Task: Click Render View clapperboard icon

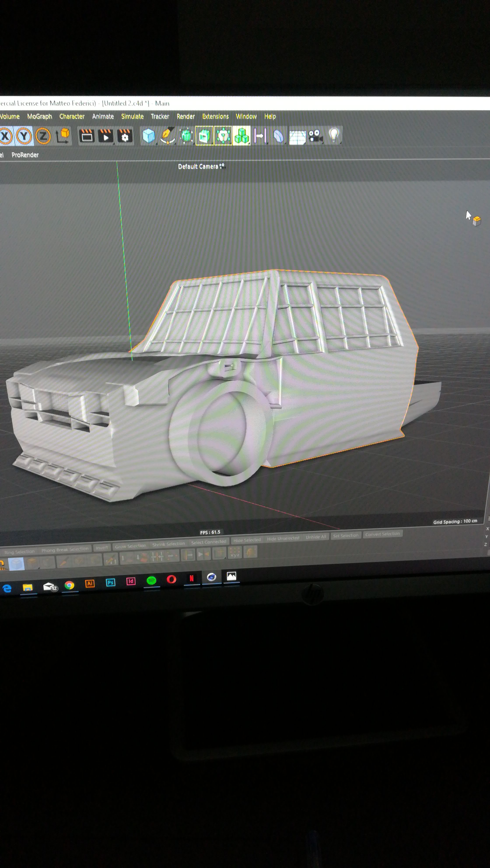Action: click(87, 136)
